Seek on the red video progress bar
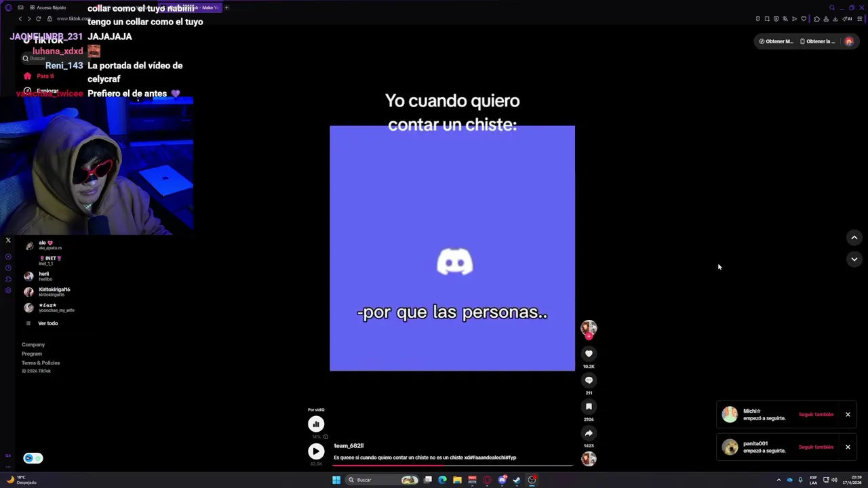Screen dimensions: 868x488 tap(453, 465)
